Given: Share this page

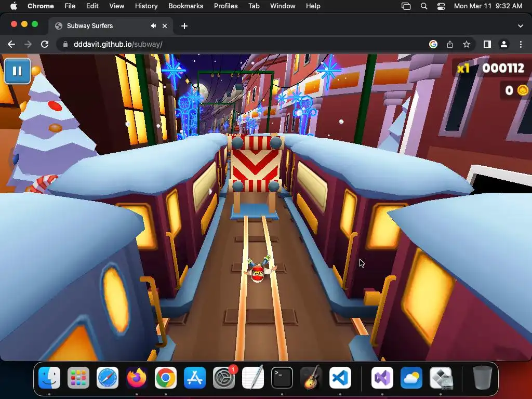Looking at the screenshot, I should click(x=450, y=44).
